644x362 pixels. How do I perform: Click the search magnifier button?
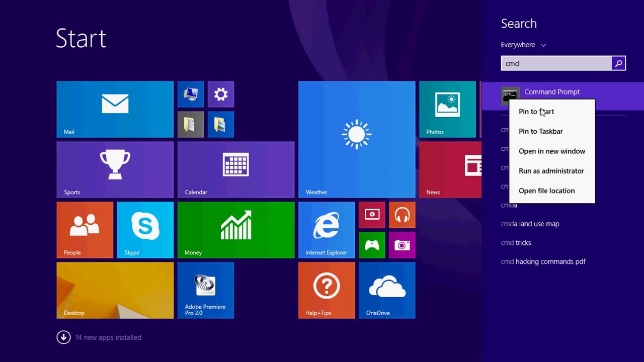pyautogui.click(x=618, y=63)
